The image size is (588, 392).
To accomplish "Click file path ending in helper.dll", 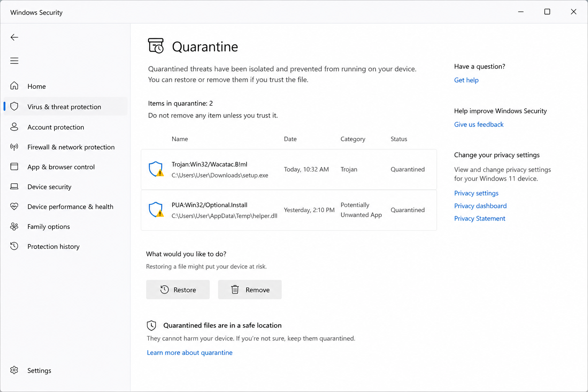I will 224,216.
